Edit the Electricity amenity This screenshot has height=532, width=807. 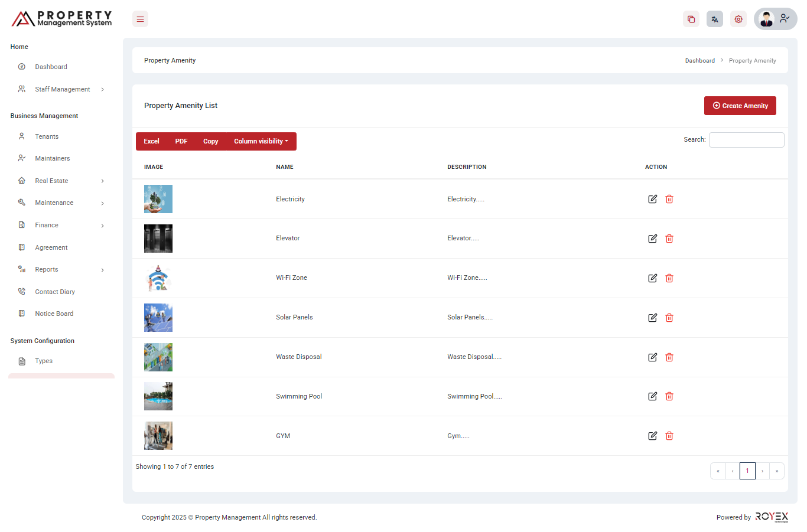[652, 199]
